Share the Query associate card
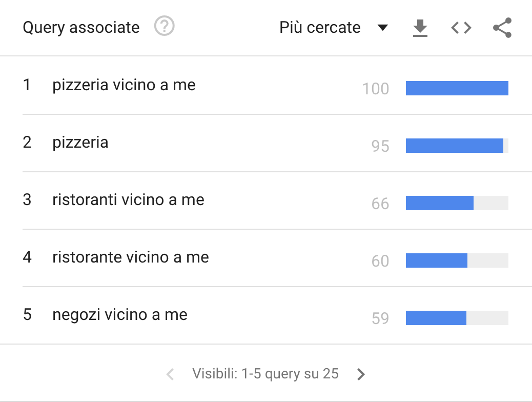This screenshot has height=402, width=532. tap(502, 28)
